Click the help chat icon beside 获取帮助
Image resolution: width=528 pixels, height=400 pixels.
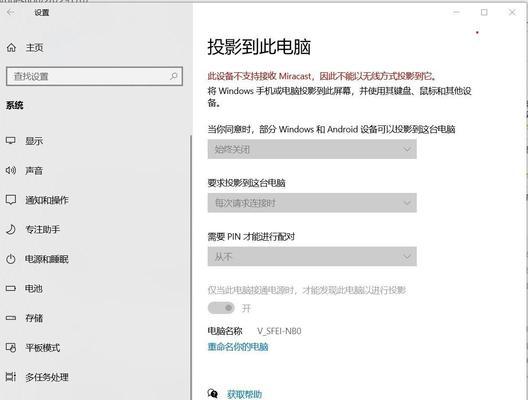[213, 393]
